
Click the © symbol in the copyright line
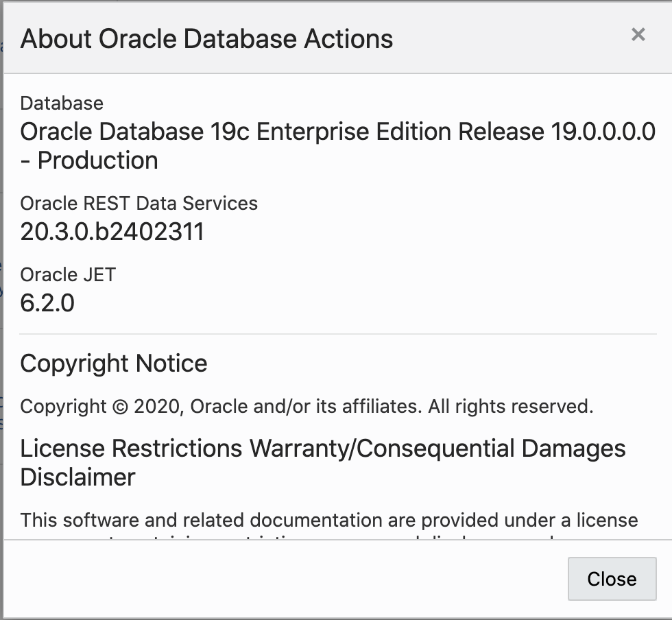coord(120,407)
